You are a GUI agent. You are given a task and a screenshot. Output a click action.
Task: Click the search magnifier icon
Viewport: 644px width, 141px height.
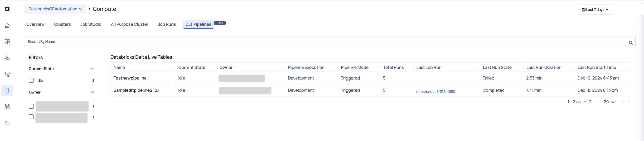click(x=630, y=43)
